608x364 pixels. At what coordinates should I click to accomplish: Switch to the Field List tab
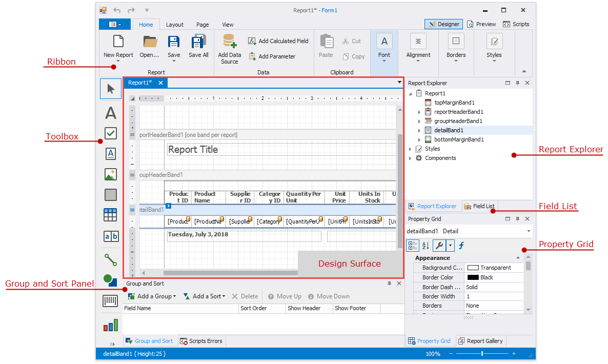pos(479,206)
